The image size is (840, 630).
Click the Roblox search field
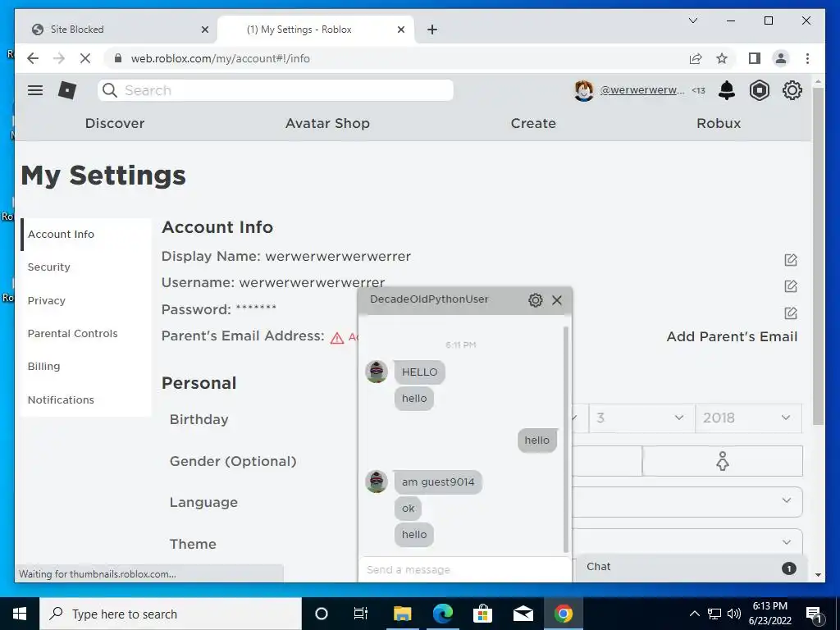pos(276,90)
